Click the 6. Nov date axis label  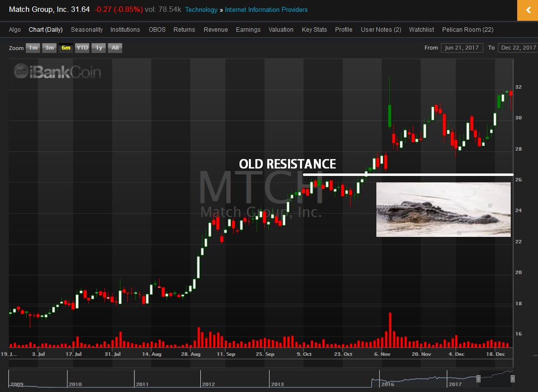(x=382, y=354)
